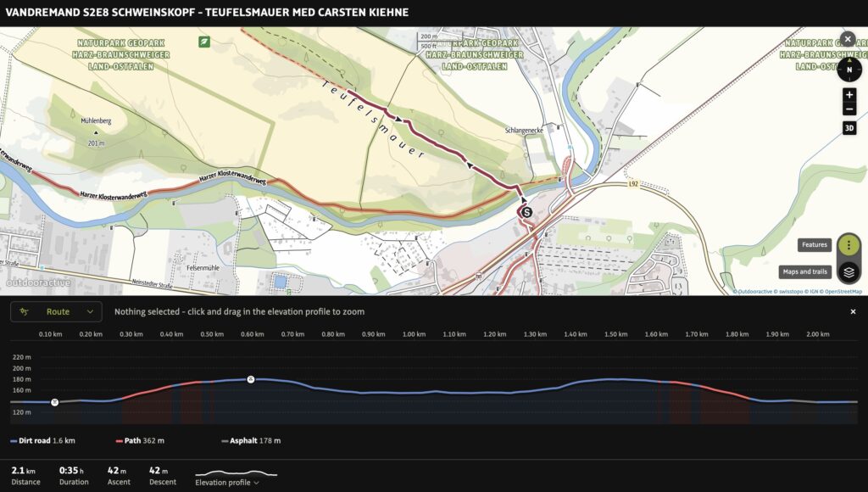This screenshot has height=492, width=868.
Task: Open the Route dropdown selector
Action: pyautogui.click(x=56, y=312)
